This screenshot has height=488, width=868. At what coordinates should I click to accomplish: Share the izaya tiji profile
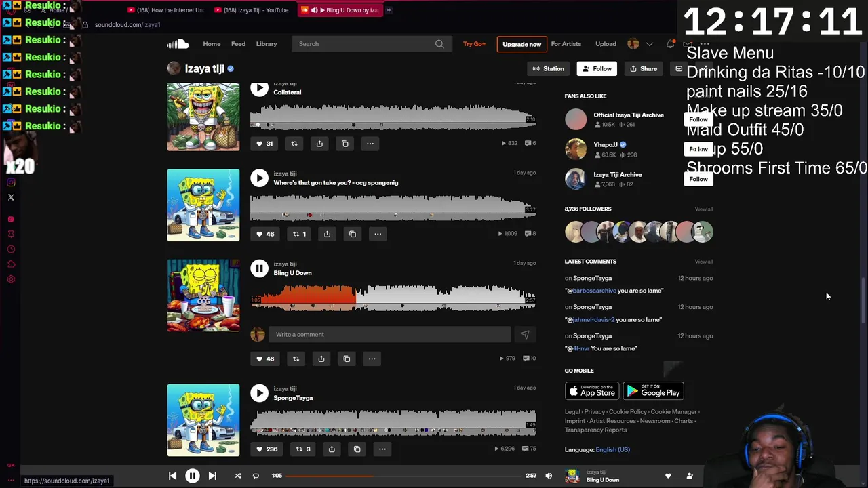pos(643,68)
